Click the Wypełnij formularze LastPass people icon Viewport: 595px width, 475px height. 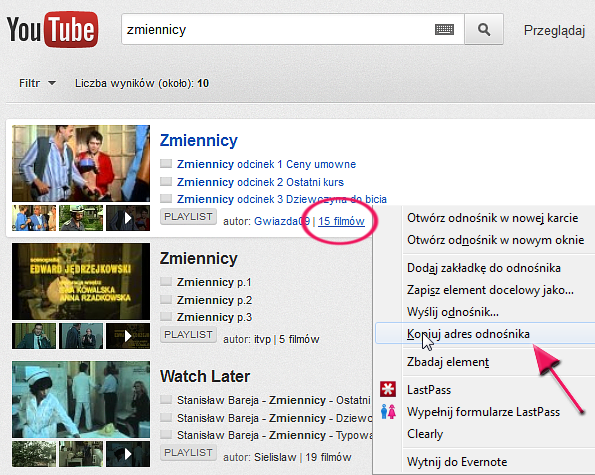pos(388,412)
